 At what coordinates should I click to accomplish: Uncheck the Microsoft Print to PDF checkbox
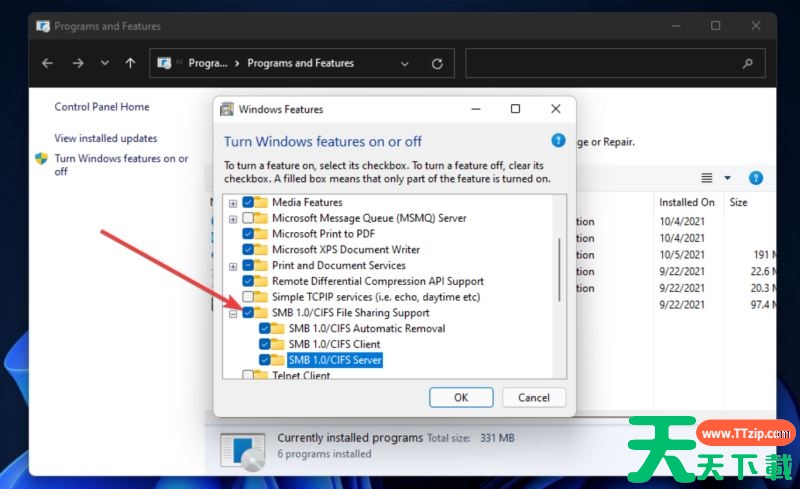[x=248, y=234]
